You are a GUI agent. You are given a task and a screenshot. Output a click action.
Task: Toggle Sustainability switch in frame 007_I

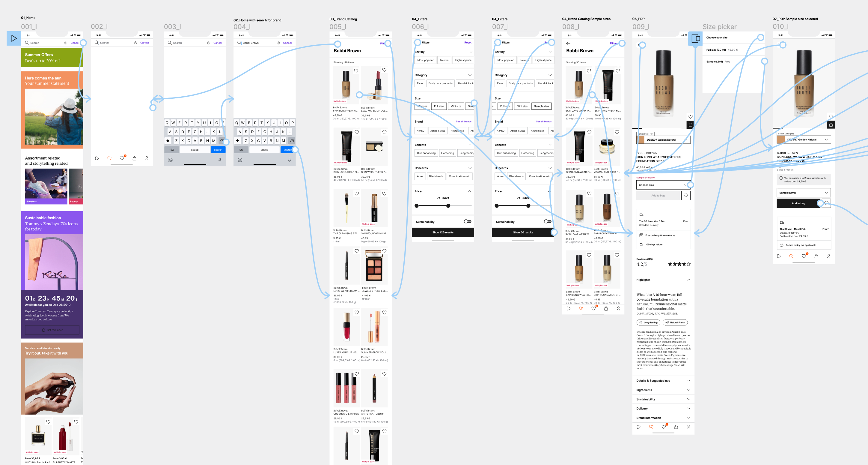548,221
